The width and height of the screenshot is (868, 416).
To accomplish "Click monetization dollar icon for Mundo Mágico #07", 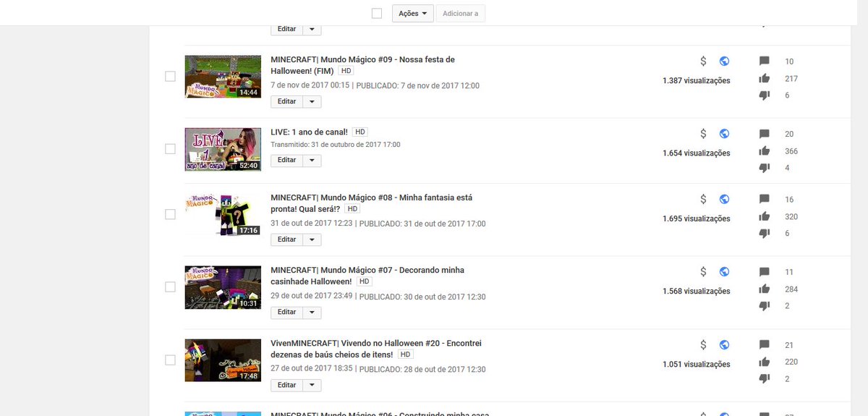I will (703, 272).
